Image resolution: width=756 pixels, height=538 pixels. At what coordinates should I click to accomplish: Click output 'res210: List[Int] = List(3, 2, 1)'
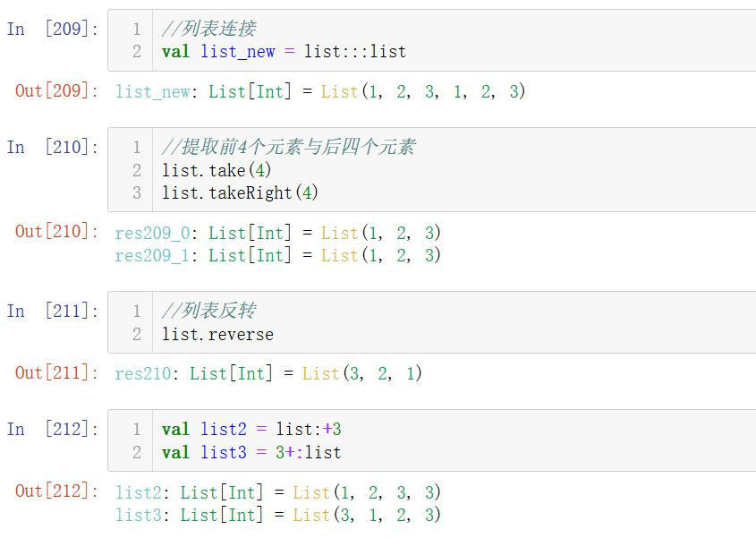pos(268,373)
